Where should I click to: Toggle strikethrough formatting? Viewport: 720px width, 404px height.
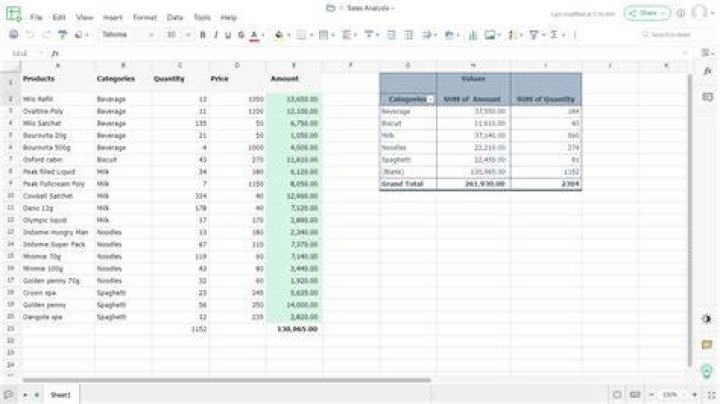point(241,35)
